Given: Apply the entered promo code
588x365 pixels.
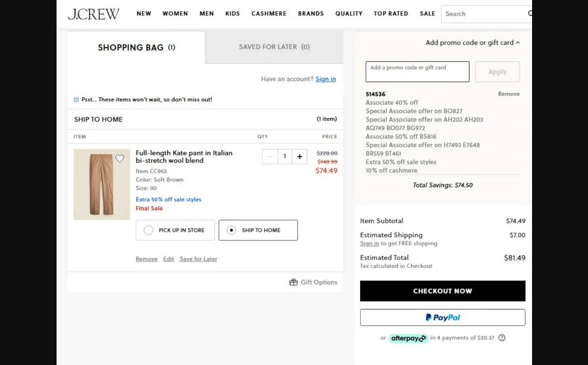Looking at the screenshot, I should [497, 71].
